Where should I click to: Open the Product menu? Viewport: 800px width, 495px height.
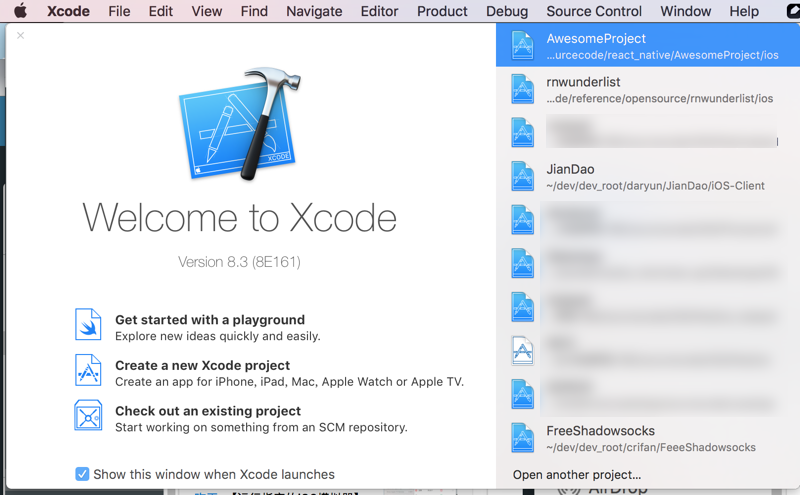442,11
